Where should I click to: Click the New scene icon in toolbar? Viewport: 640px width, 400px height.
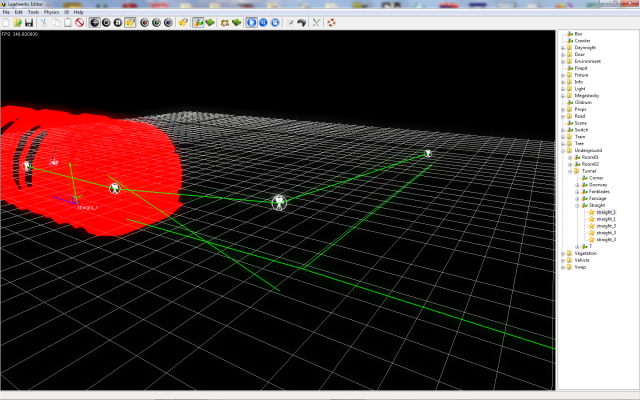pos(6,22)
